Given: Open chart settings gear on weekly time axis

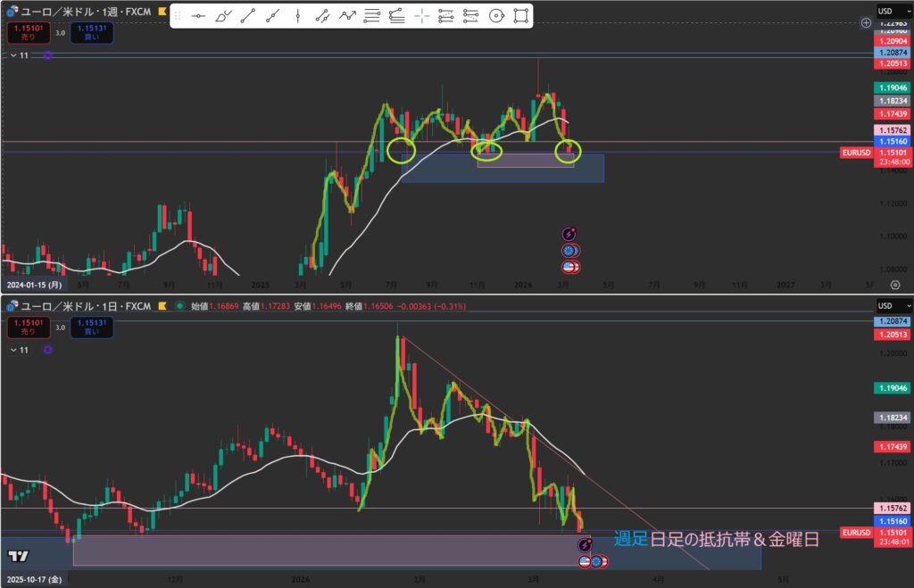Looking at the screenshot, I should [895, 285].
